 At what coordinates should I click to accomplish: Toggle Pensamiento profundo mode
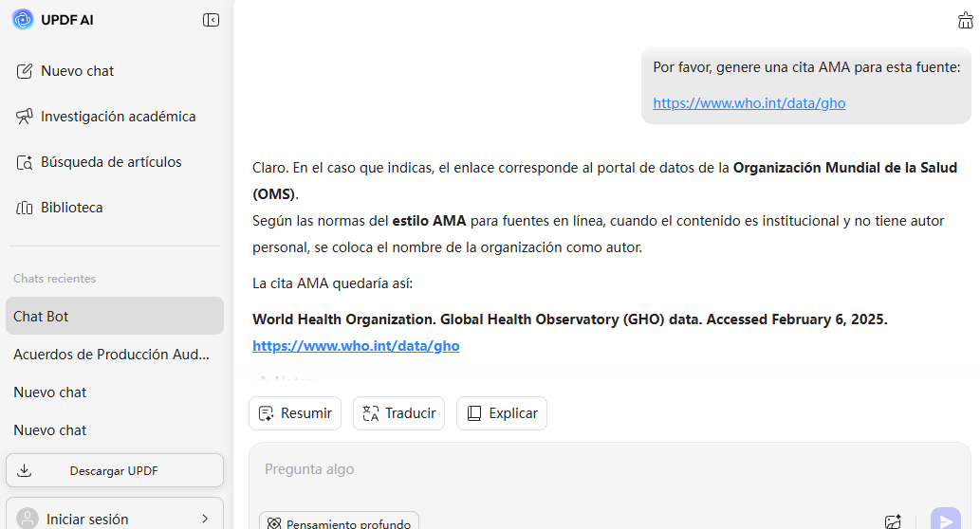click(x=339, y=522)
